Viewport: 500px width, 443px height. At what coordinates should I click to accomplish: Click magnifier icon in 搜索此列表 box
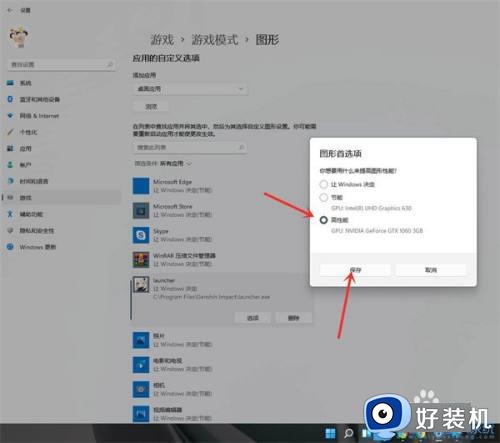[x=242, y=147]
